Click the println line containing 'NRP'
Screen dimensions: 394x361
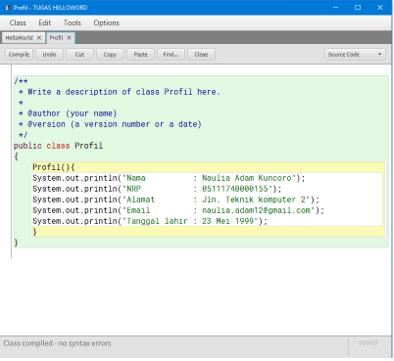pyautogui.click(x=157, y=189)
